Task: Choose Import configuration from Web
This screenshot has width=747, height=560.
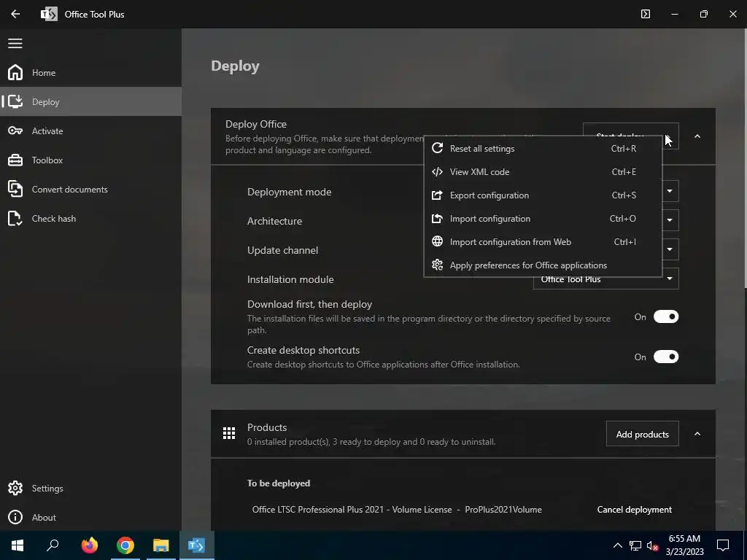Action: click(x=543, y=241)
